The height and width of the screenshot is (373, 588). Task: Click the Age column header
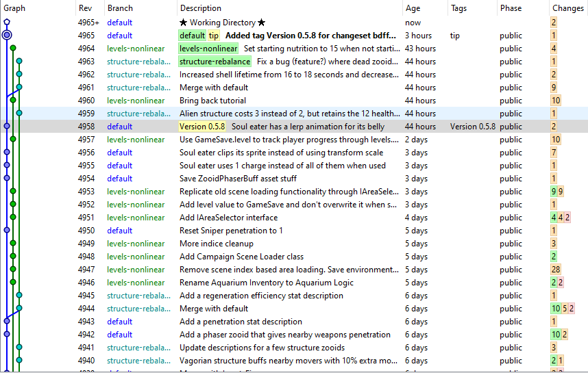coord(413,8)
